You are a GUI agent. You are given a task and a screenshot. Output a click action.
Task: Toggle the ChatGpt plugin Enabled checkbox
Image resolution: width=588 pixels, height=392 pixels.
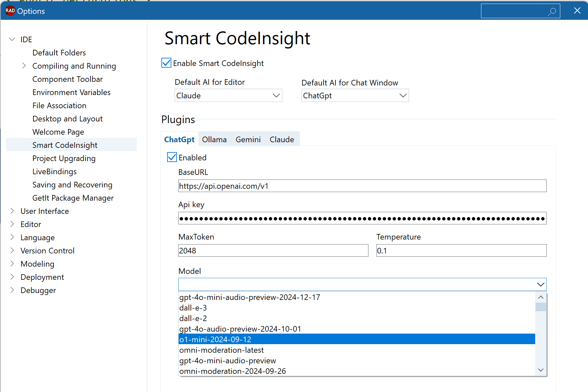172,157
